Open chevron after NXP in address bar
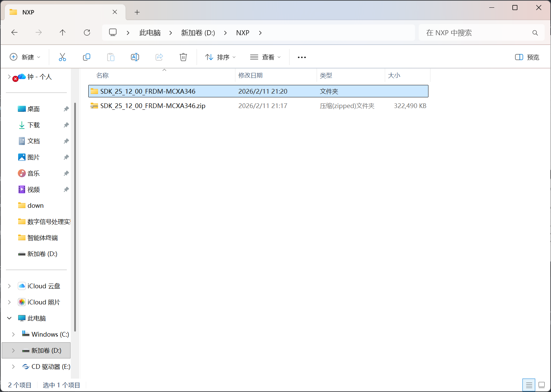This screenshot has height=392, width=551. click(260, 33)
